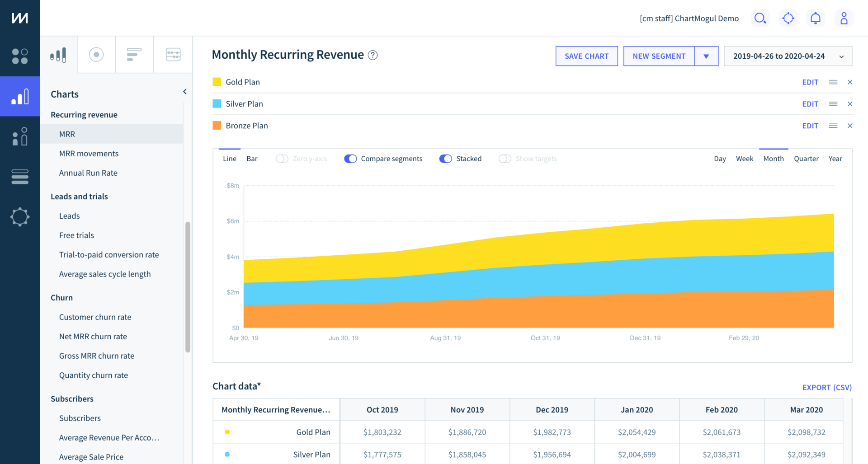Click the search magnifier icon
868x464 pixels.
(x=760, y=18)
